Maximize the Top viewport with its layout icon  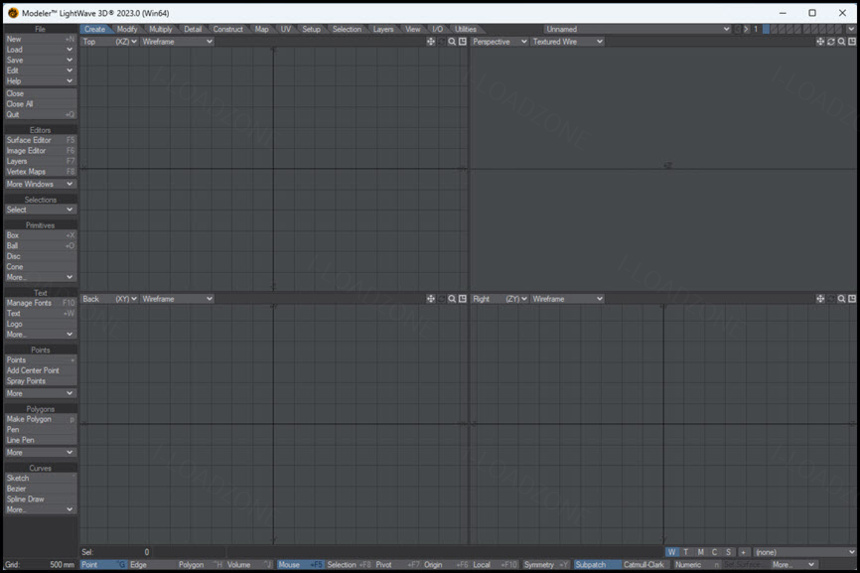462,42
